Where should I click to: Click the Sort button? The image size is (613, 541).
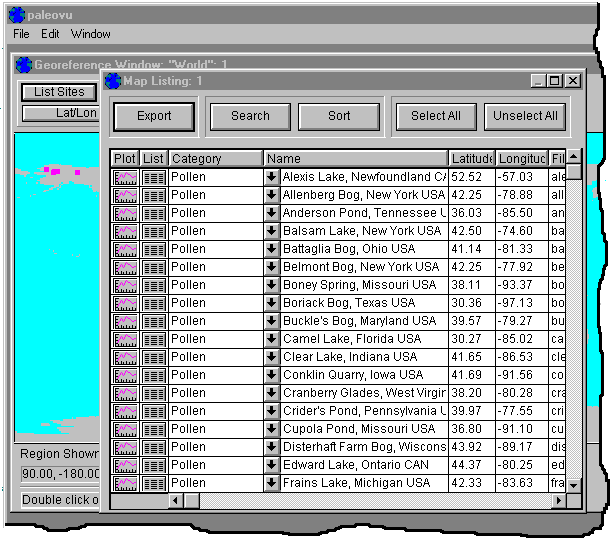[339, 116]
